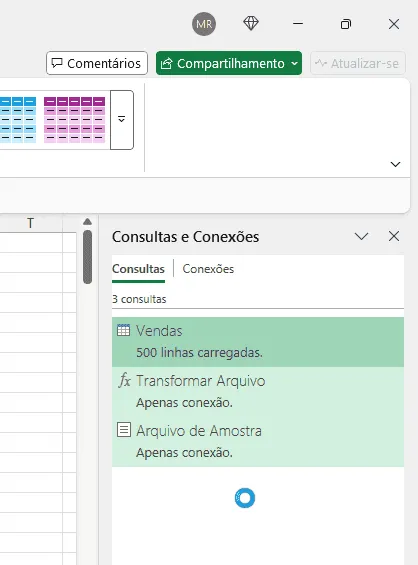418x565 pixels.
Task: Open the diamond premium icon
Action: (251, 24)
